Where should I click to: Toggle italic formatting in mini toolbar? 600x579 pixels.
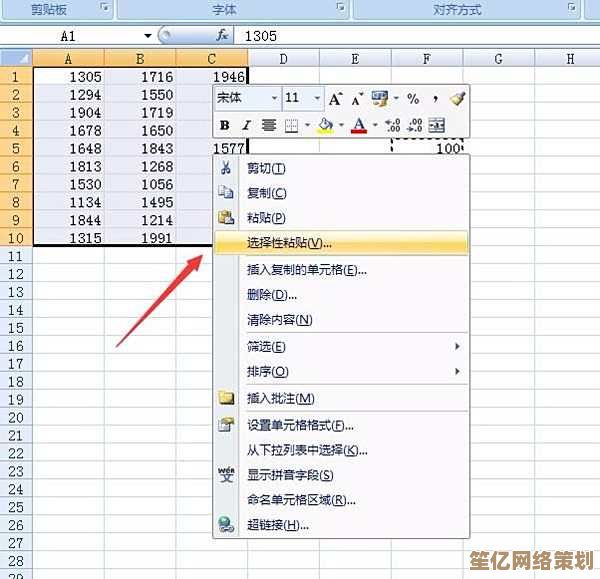tap(246, 126)
